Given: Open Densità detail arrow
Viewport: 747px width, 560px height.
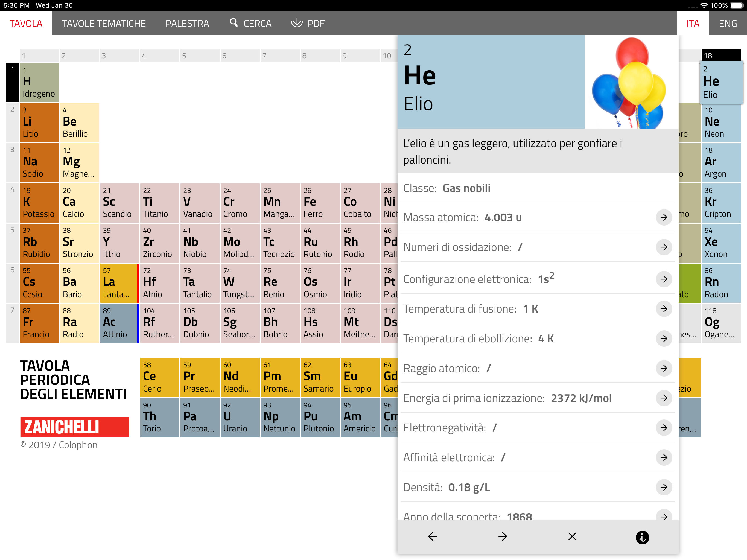Looking at the screenshot, I should 664,487.
